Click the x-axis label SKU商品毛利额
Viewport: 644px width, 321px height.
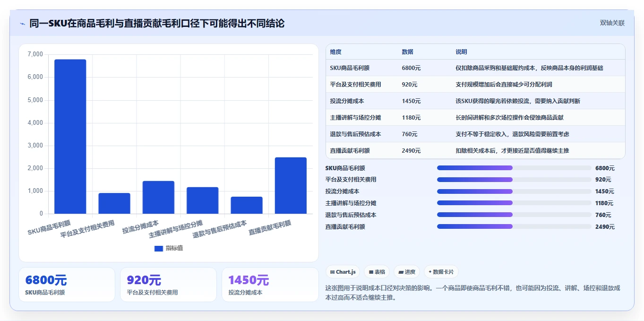click(49, 228)
